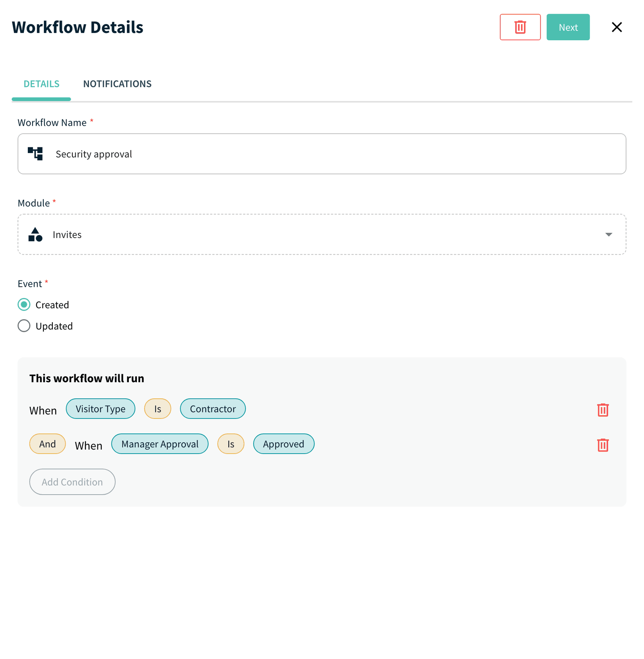Select the Updated event radio button
644x659 pixels.
24,325
